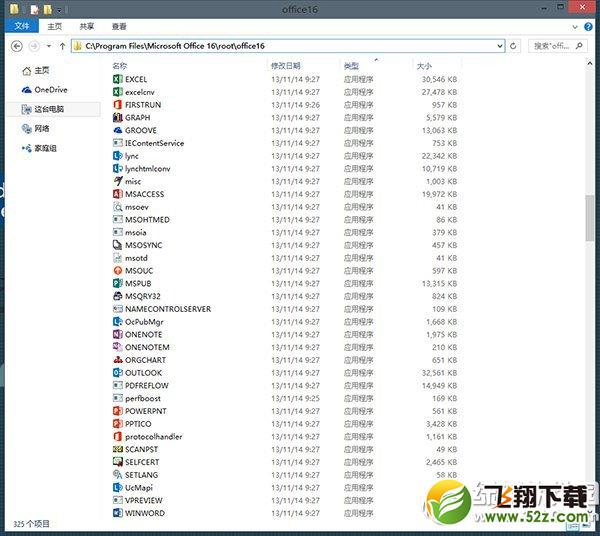Image resolution: width=600 pixels, height=536 pixels.
Task: Expand the ribbon with the chevron
Action: pyautogui.click(x=575, y=27)
